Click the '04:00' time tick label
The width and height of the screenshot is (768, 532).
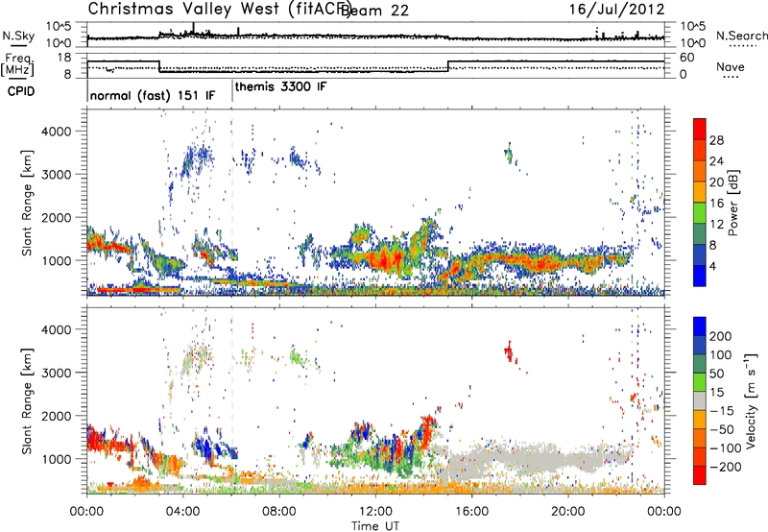tap(182, 512)
